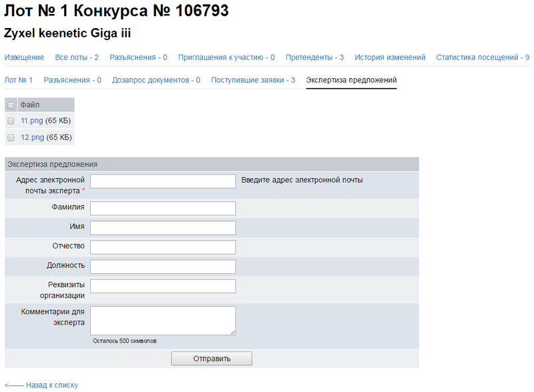534x392 pixels.
Task: View the История изменений tab
Action: pos(390,57)
